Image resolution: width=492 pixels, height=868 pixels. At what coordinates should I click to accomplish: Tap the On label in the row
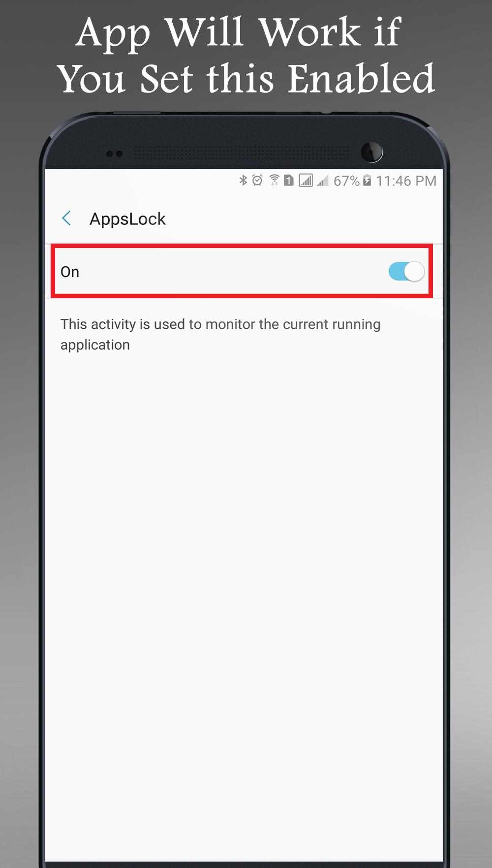tap(70, 272)
